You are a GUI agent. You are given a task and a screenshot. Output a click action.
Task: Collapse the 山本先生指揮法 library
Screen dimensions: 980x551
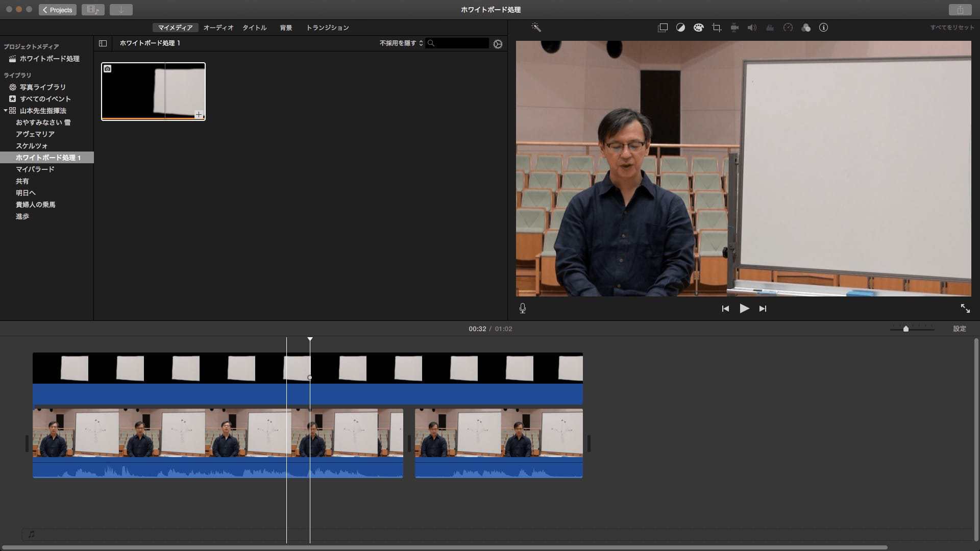point(6,111)
